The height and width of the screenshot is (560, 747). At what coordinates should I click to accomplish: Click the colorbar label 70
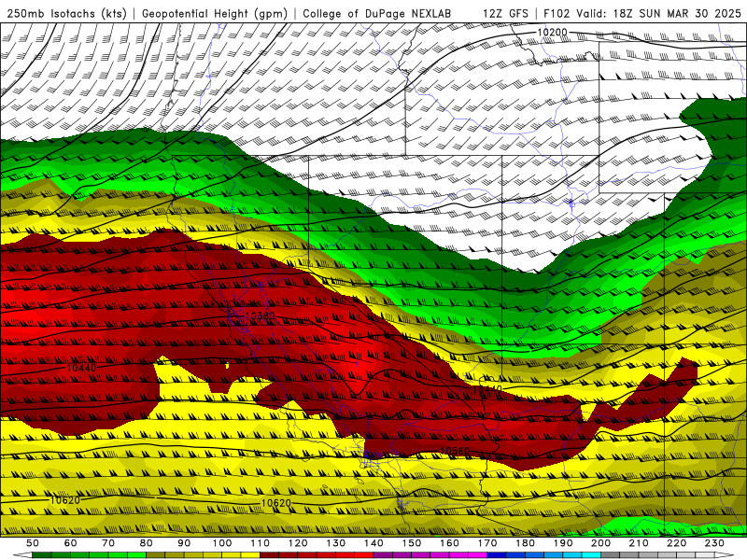(x=108, y=543)
